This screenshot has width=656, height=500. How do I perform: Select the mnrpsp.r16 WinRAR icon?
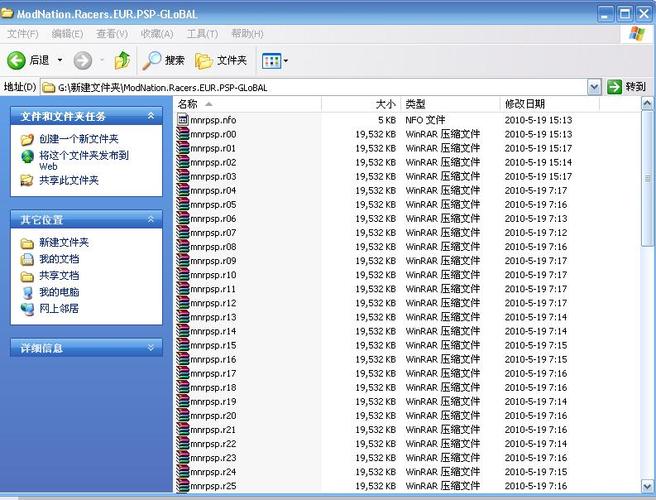pos(182,359)
